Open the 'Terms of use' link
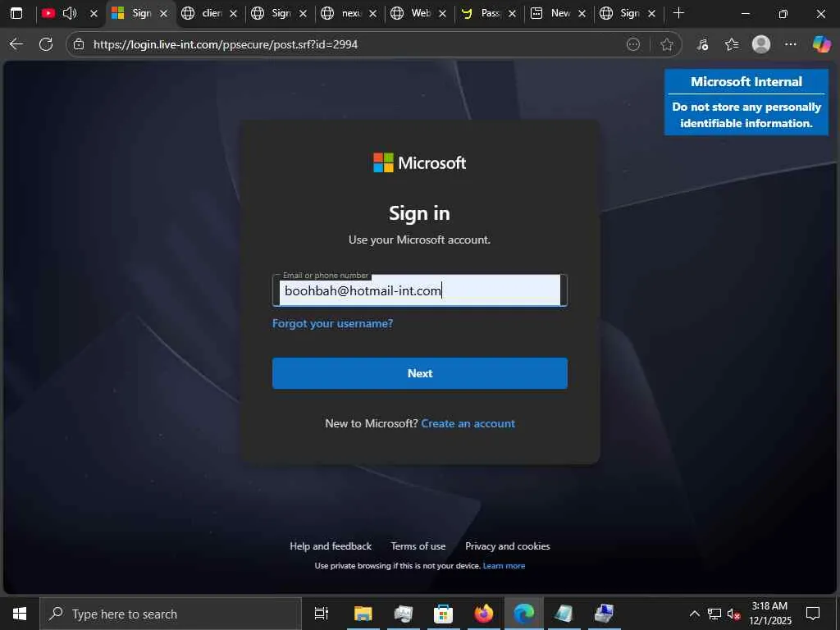 (418, 546)
